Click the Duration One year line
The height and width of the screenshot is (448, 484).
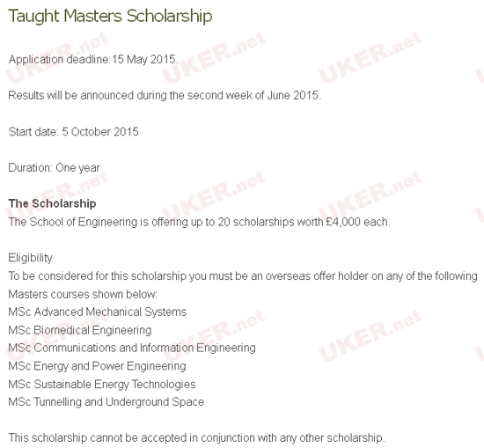55,168
